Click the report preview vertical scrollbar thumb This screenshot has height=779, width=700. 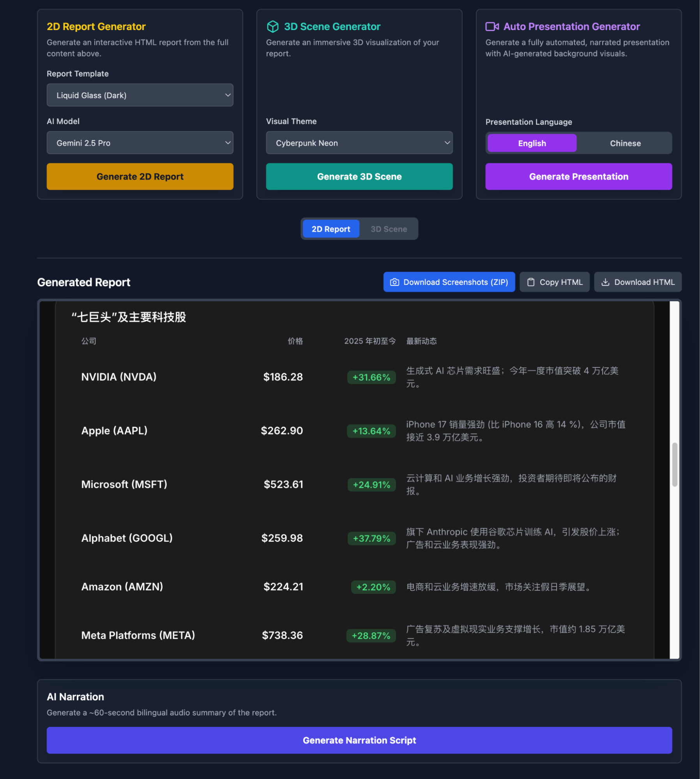[x=674, y=465]
